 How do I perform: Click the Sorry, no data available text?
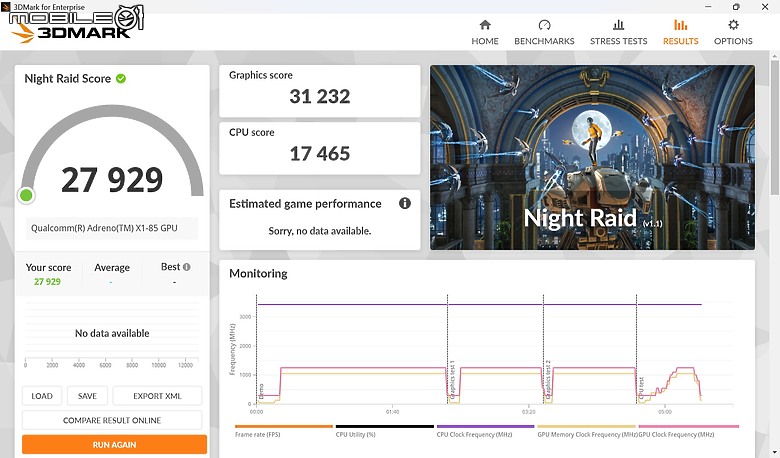point(320,231)
